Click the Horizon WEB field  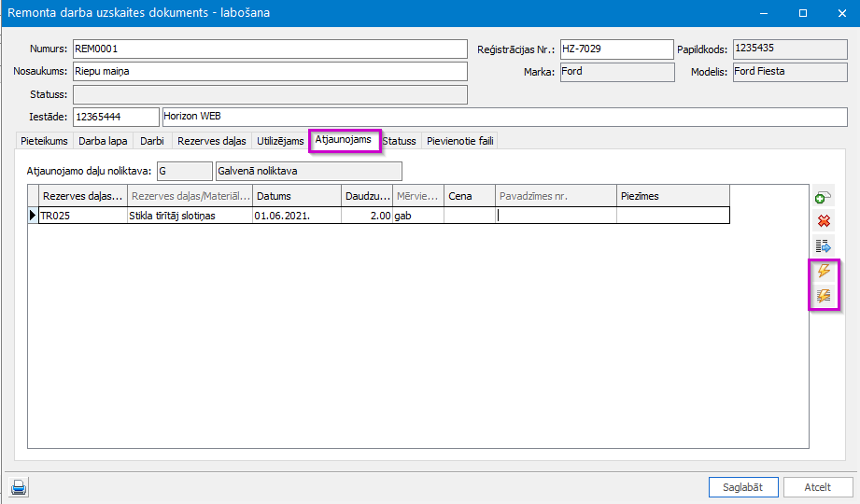click(504, 117)
